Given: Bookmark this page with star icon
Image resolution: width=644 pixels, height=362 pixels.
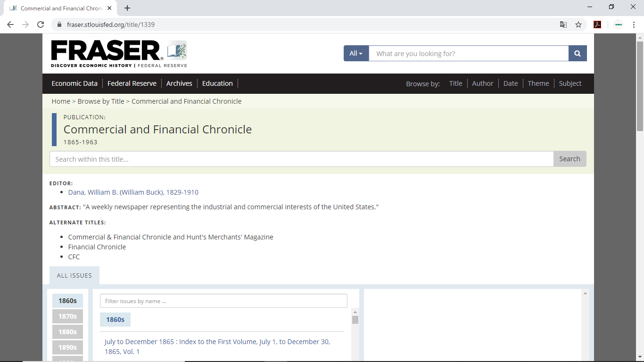Looking at the screenshot, I should [x=578, y=25].
